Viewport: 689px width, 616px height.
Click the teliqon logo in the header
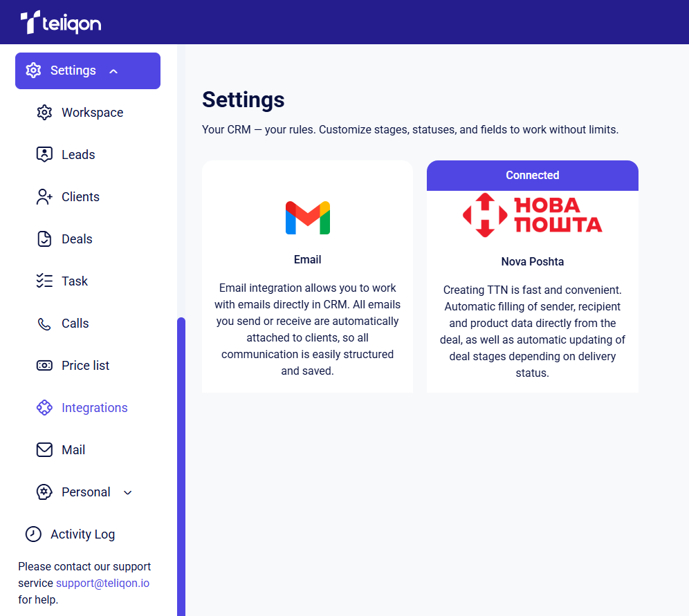click(x=61, y=22)
